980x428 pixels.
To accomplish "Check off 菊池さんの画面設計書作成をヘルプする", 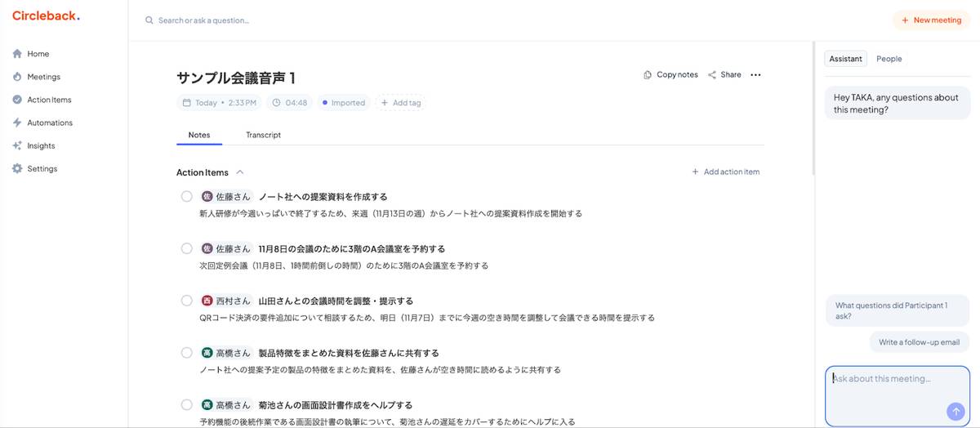I will tap(186, 404).
